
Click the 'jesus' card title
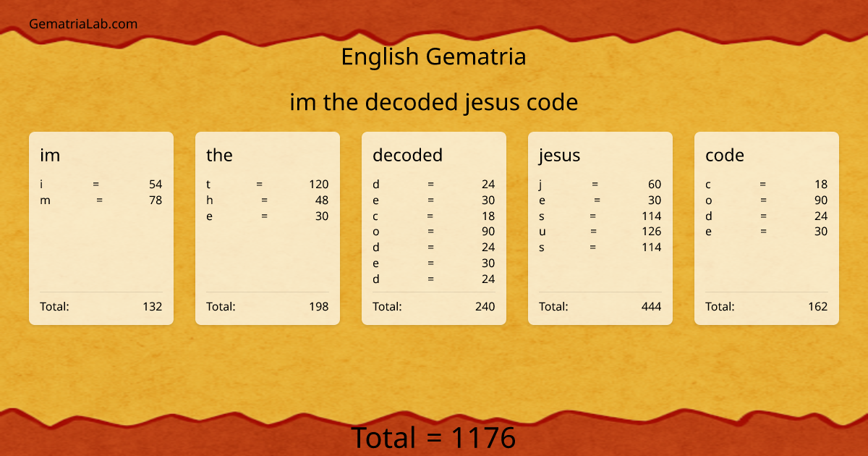(559, 155)
